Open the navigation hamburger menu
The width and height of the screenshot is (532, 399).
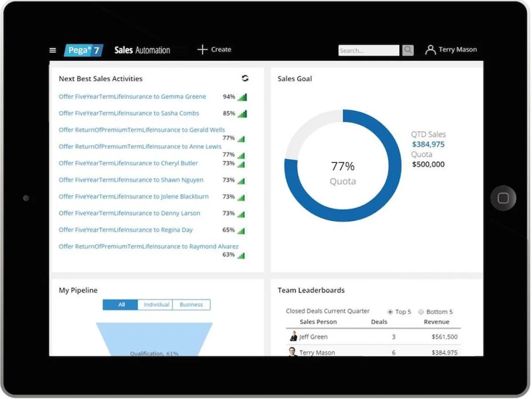pyautogui.click(x=53, y=50)
